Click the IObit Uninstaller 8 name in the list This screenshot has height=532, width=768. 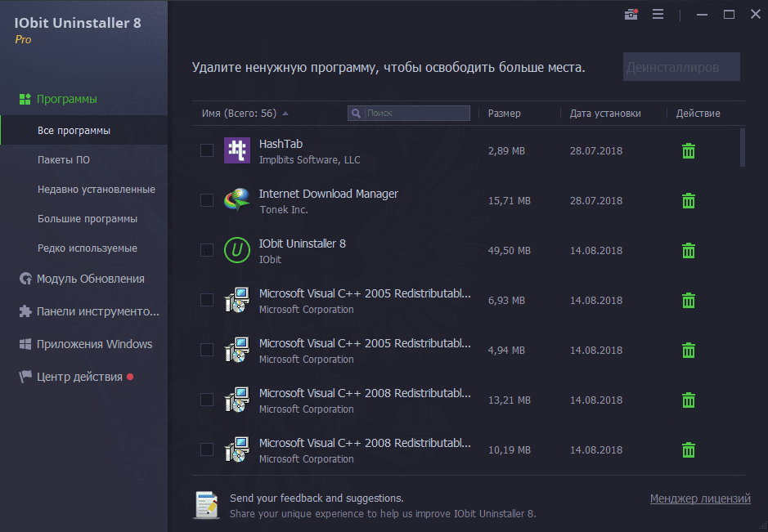point(302,244)
